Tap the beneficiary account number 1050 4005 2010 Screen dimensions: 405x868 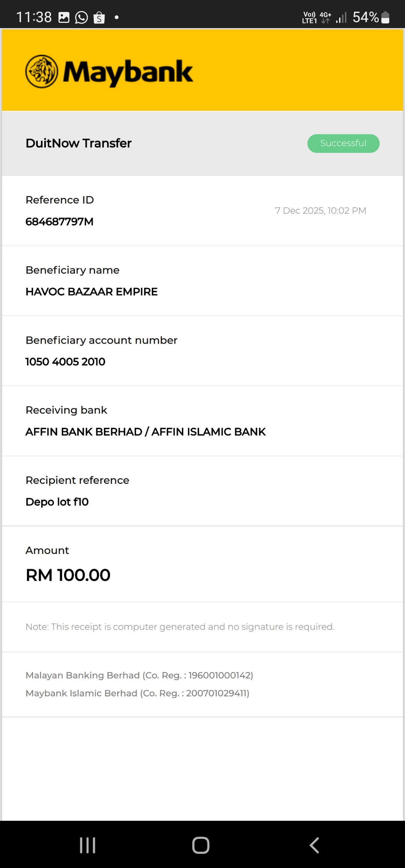(65, 362)
